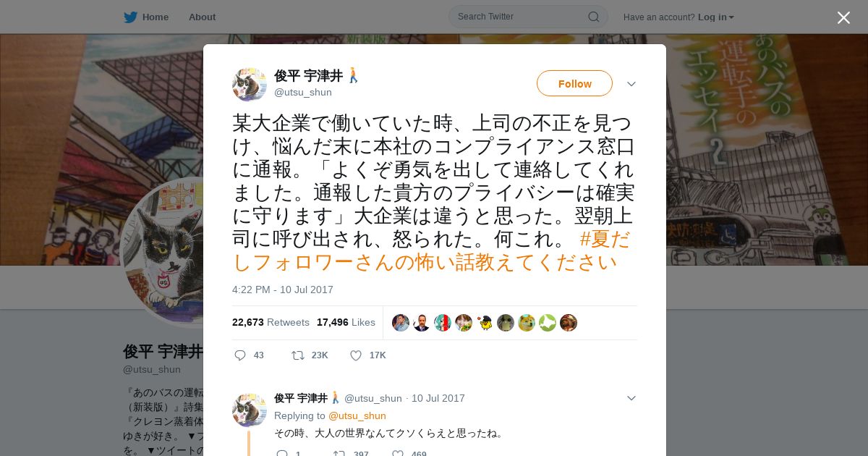The width and height of the screenshot is (868, 456).
Task: Close the tweet overlay with the X
Action: (x=843, y=17)
